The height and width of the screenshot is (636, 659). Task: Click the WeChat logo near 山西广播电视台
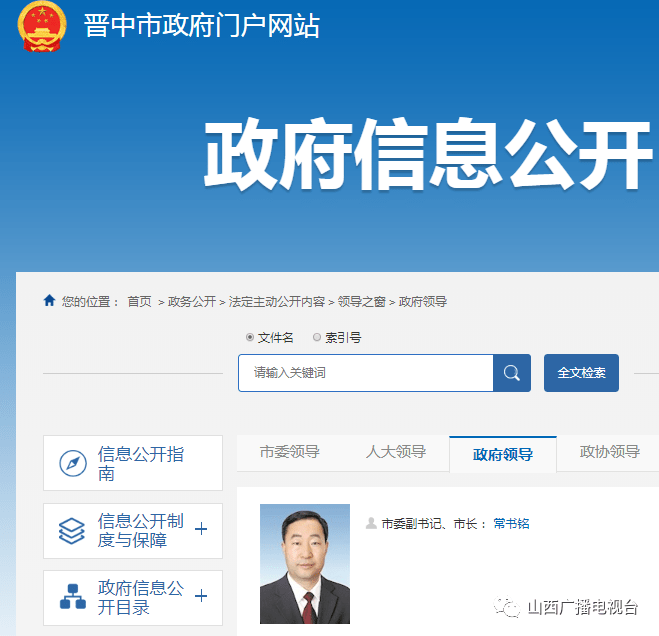(x=507, y=607)
